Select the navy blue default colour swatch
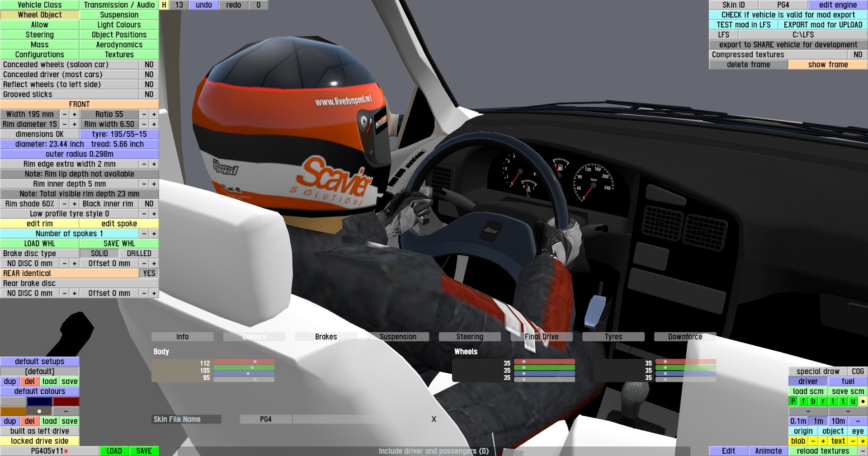Viewport: 868px width, 456px height. pos(40,401)
